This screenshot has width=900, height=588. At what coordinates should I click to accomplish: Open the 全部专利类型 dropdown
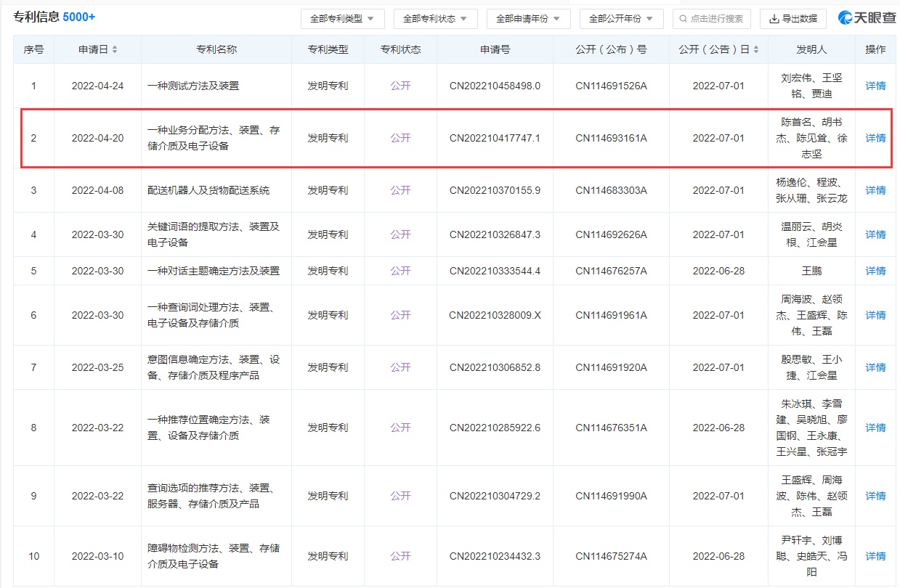(x=342, y=19)
